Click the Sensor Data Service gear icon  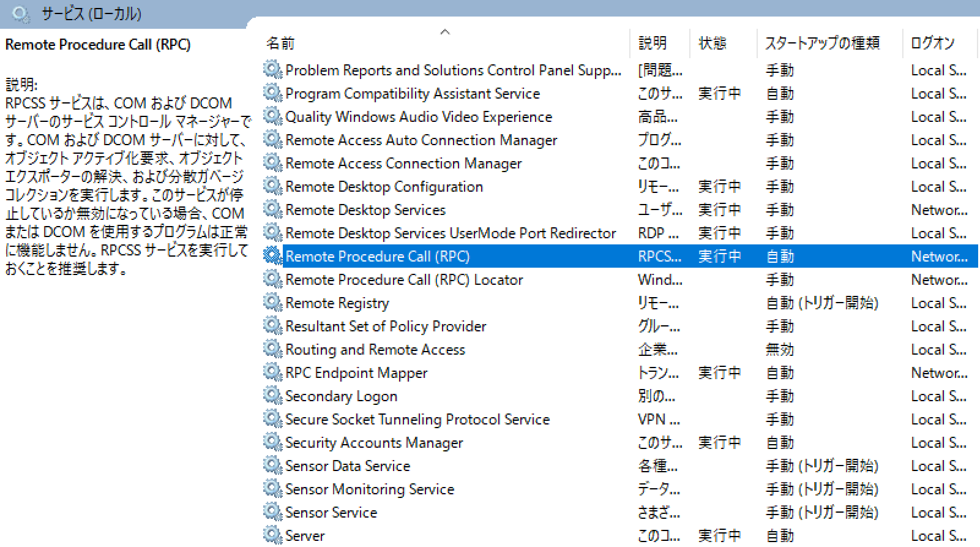click(272, 466)
